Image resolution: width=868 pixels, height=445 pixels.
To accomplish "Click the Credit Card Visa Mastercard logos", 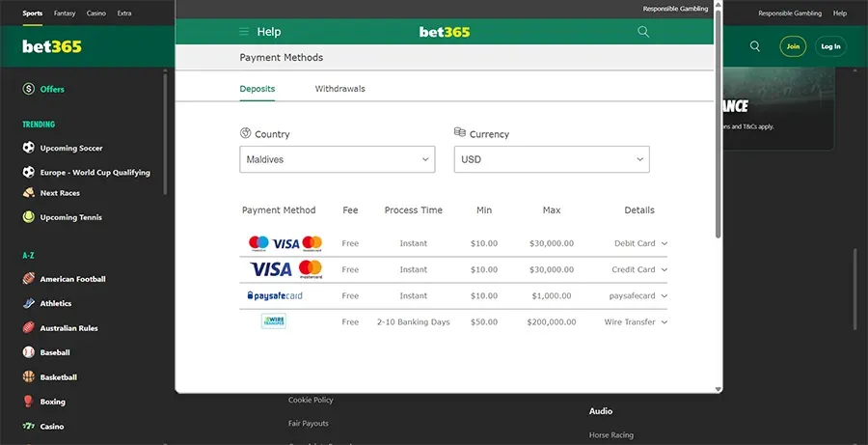I will (285, 269).
